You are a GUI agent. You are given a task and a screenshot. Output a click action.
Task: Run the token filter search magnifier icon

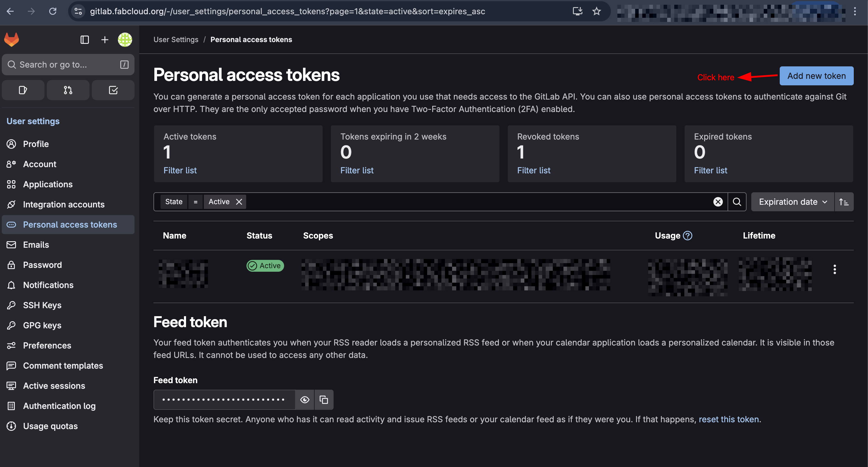coord(737,201)
